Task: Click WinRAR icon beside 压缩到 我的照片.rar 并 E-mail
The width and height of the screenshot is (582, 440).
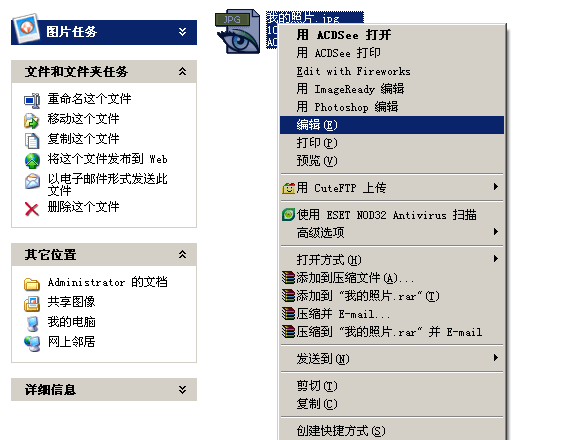Action: pos(288,332)
